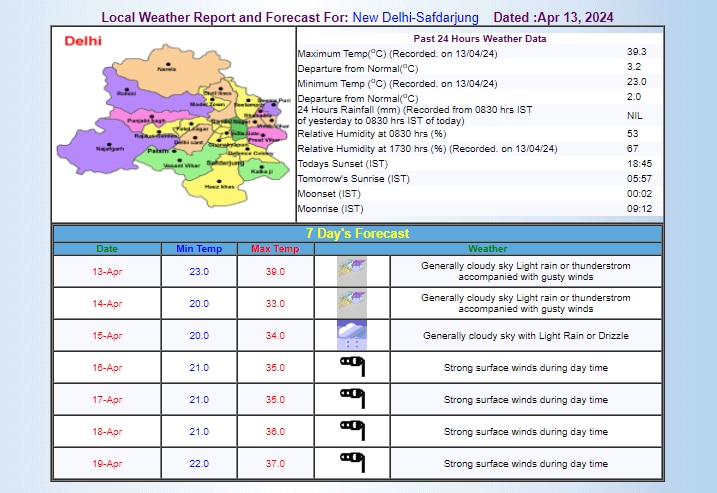Click the Dated Apr 13, 2024 text
Screen dimensions: 717x493
click(553, 17)
